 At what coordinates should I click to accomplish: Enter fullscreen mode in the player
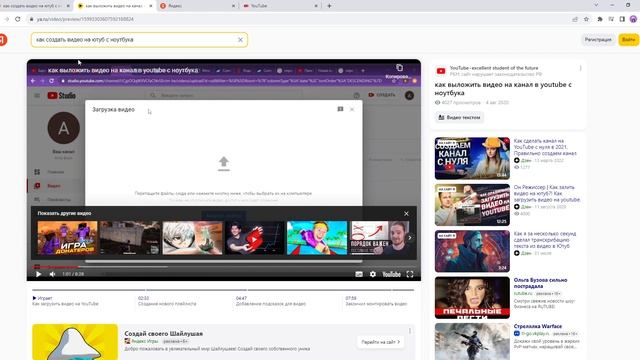pos(410,274)
